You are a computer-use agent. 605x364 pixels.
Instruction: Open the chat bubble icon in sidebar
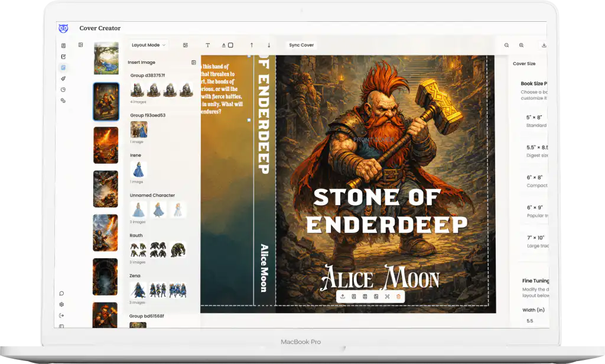61,293
